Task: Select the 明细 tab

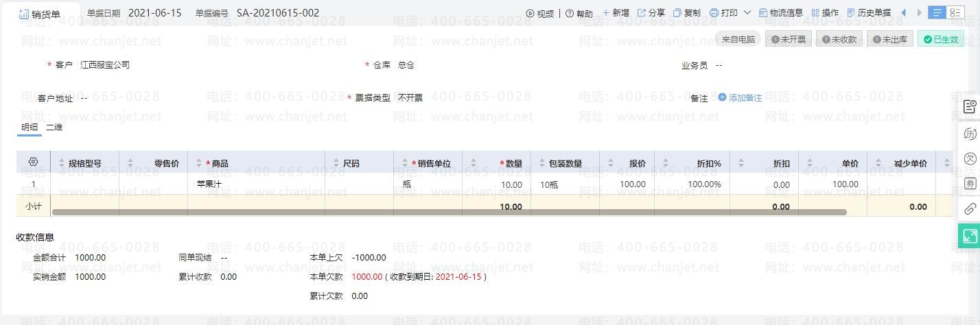Action: [x=30, y=127]
